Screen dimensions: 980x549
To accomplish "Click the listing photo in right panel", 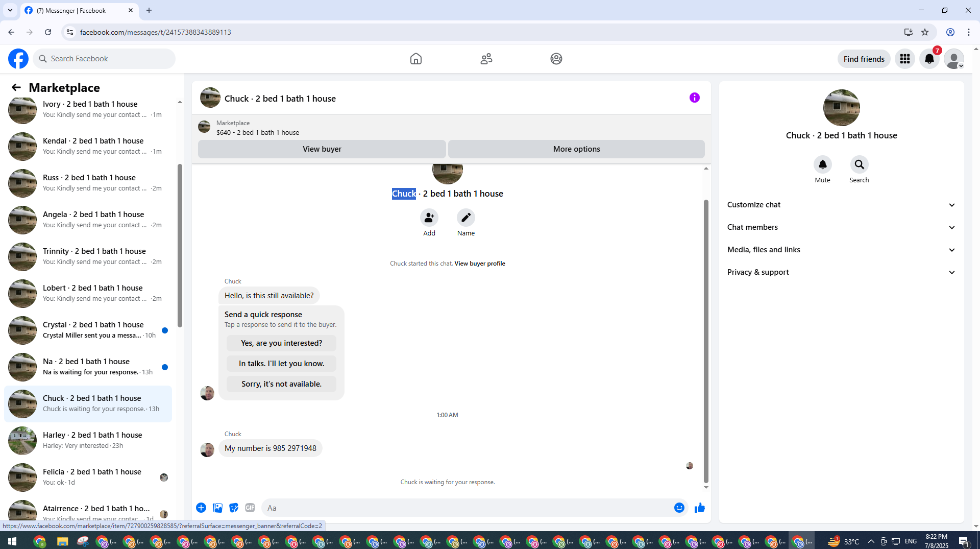I will (842, 108).
